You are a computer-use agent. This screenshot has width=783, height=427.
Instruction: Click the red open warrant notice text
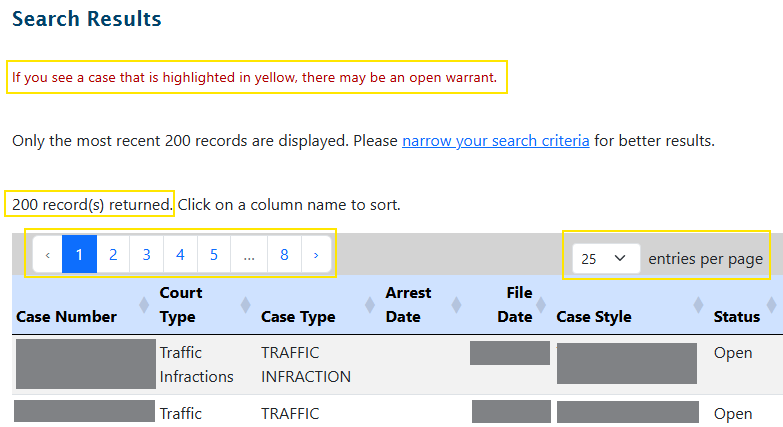click(255, 77)
